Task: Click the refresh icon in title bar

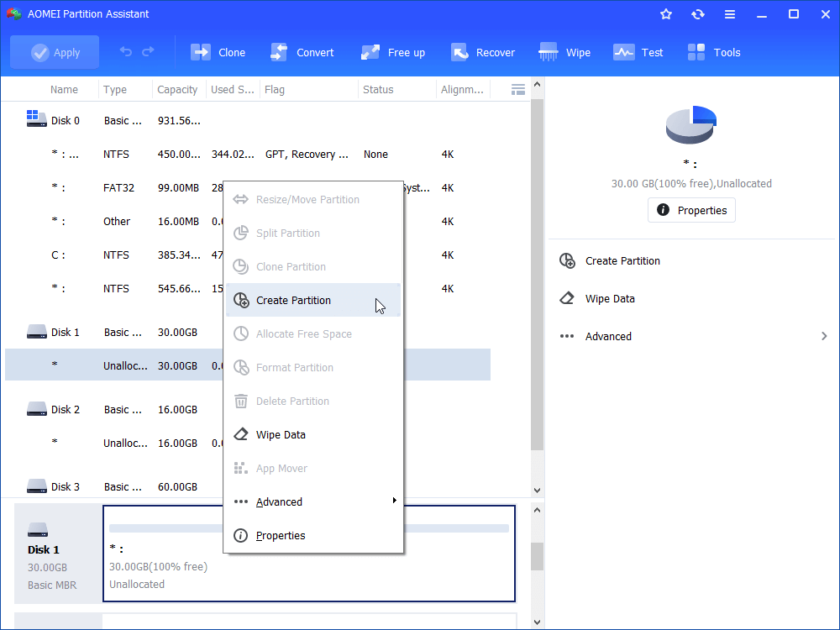Action: pyautogui.click(x=698, y=14)
